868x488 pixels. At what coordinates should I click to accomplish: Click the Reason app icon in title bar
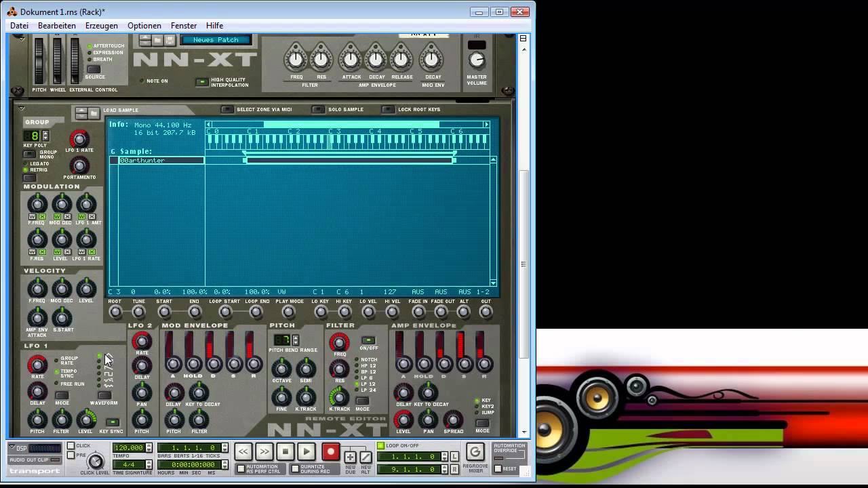coord(12,12)
